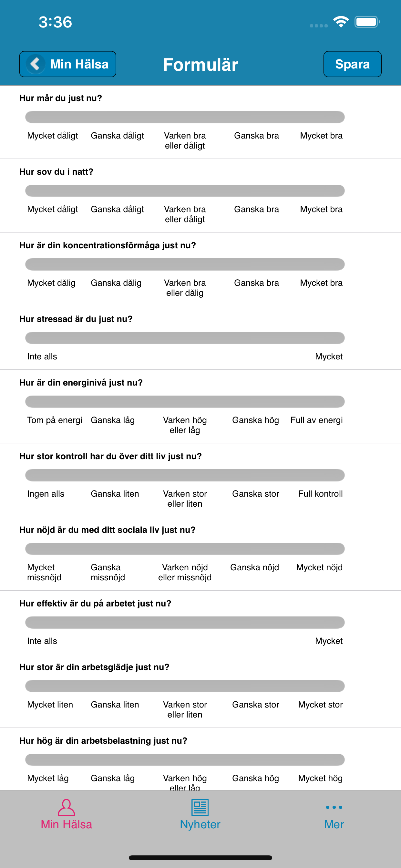
Task: Adjust the 'Hur sov du i natt?' slider
Action: coord(185,191)
